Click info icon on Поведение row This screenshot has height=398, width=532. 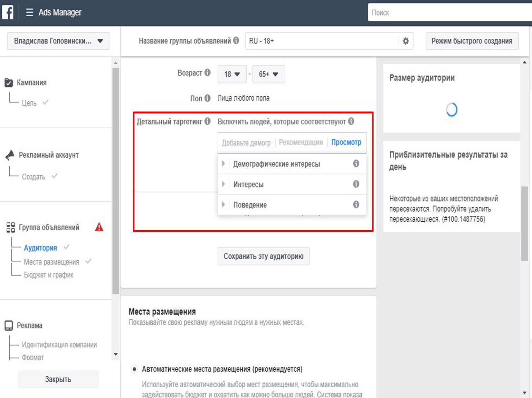tap(356, 205)
